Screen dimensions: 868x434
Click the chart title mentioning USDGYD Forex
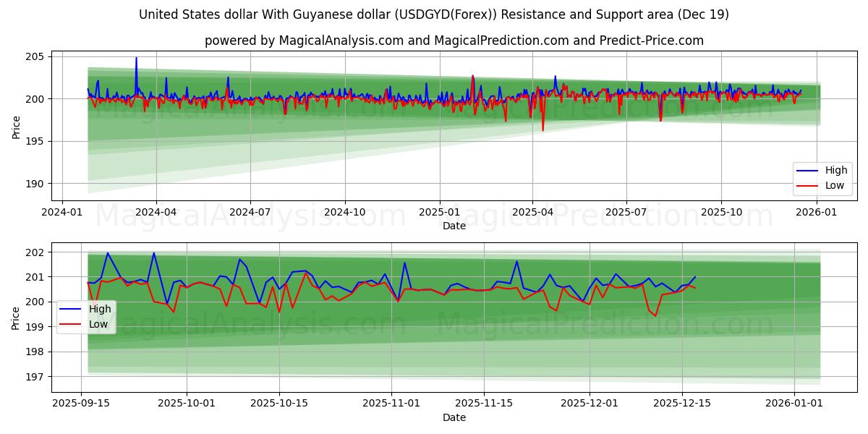(x=433, y=15)
